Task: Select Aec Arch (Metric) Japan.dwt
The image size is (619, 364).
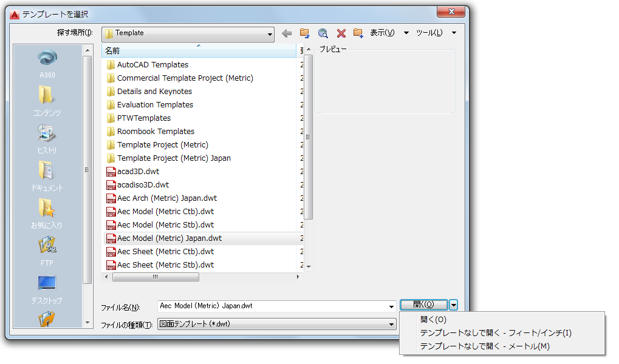Action: point(167,198)
